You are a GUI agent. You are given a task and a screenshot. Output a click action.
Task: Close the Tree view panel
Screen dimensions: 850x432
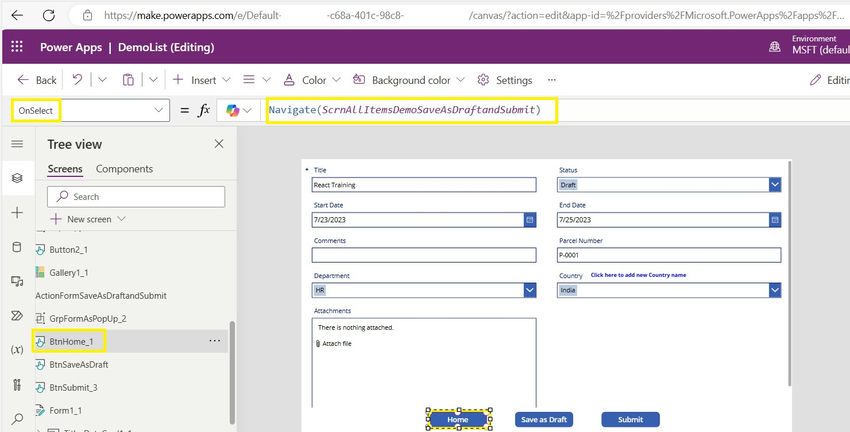pos(219,144)
